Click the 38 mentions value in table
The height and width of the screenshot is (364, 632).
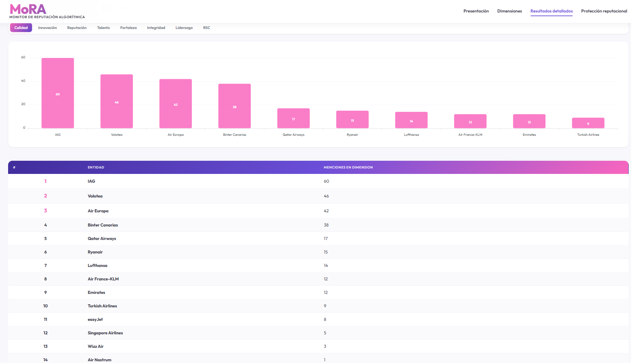point(326,225)
